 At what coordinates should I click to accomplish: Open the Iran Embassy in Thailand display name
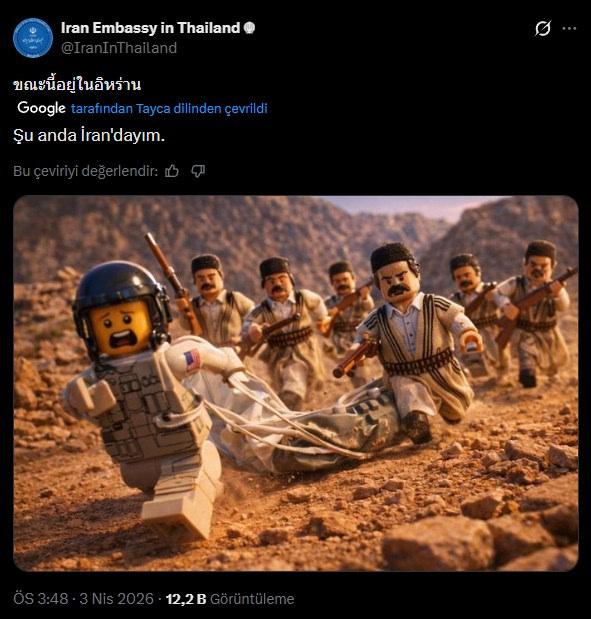click(x=150, y=28)
